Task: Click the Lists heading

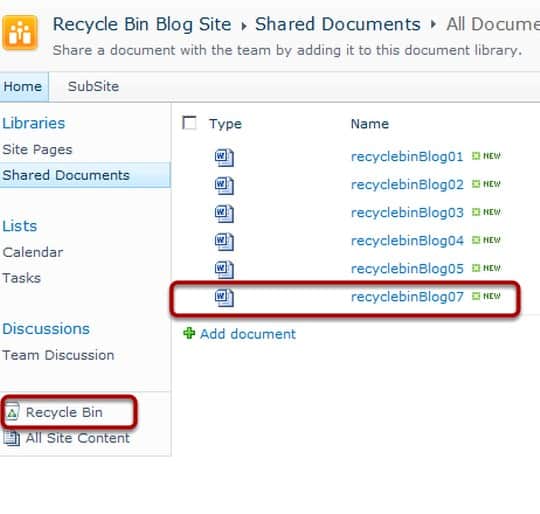Action: [x=20, y=226]
